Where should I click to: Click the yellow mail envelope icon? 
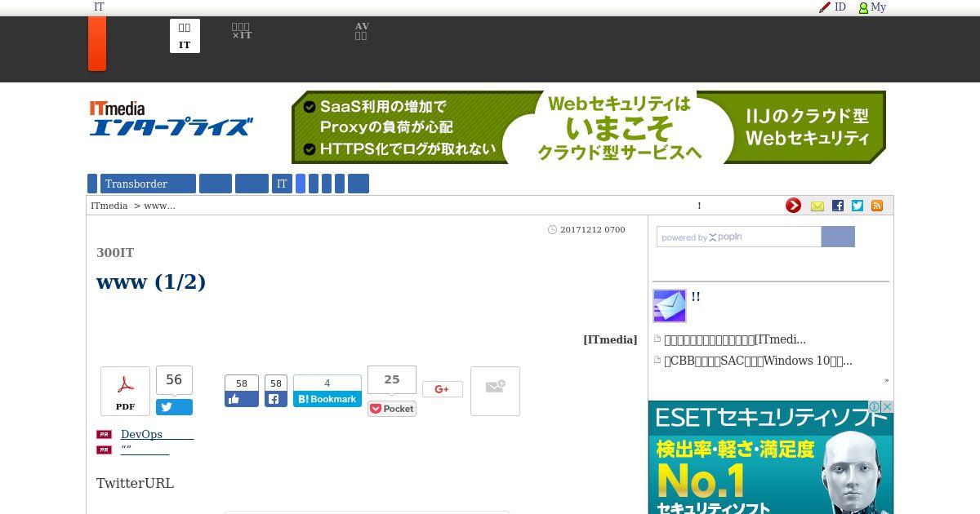pyautogui.click(x=817, y=206)
